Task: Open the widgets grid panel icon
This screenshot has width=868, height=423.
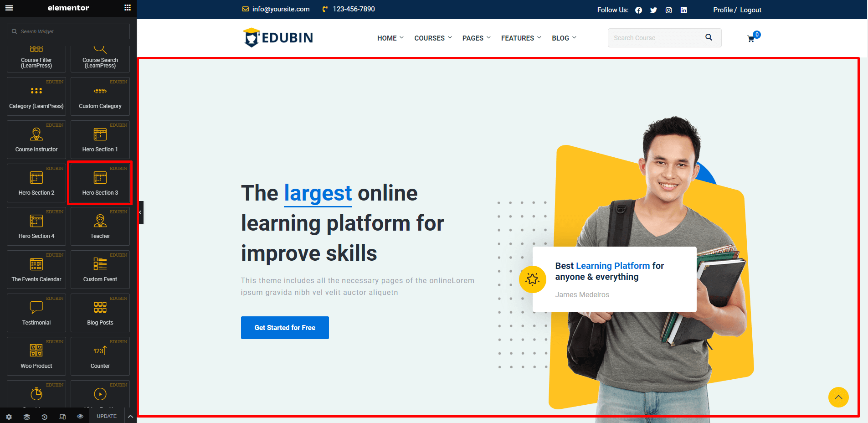Action: (128, 8)
